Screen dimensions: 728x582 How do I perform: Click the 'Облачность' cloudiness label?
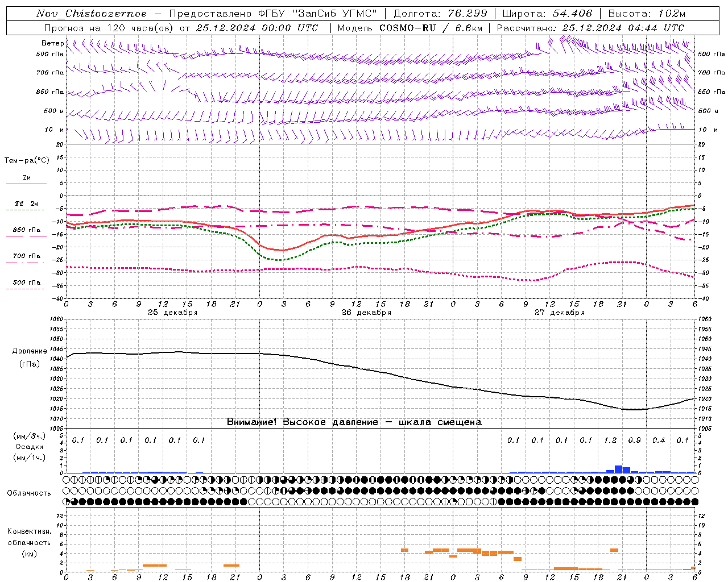click(29, 493)
